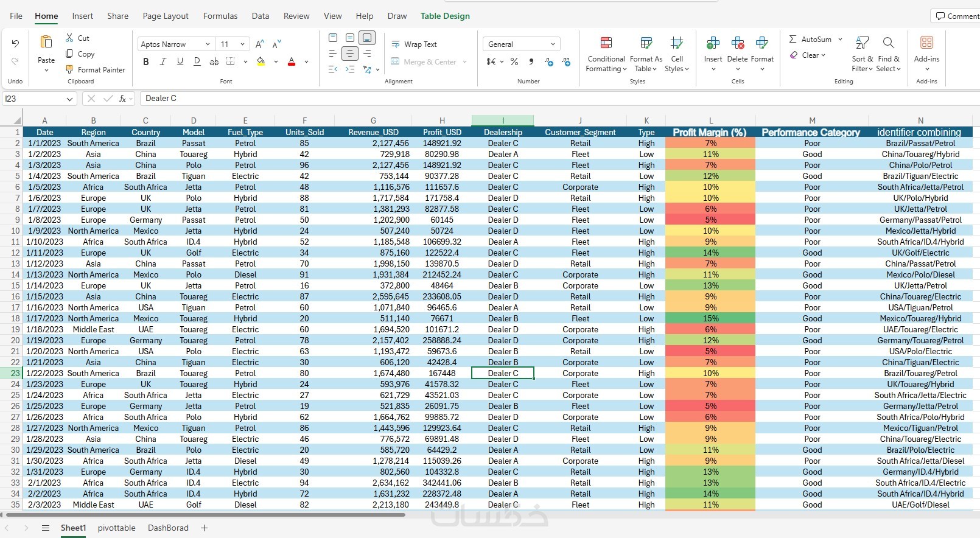Image resolution: width=980 pixels, height=538 pixels.
Task: Click the Comments button
Action: click(x=957, y=16)
